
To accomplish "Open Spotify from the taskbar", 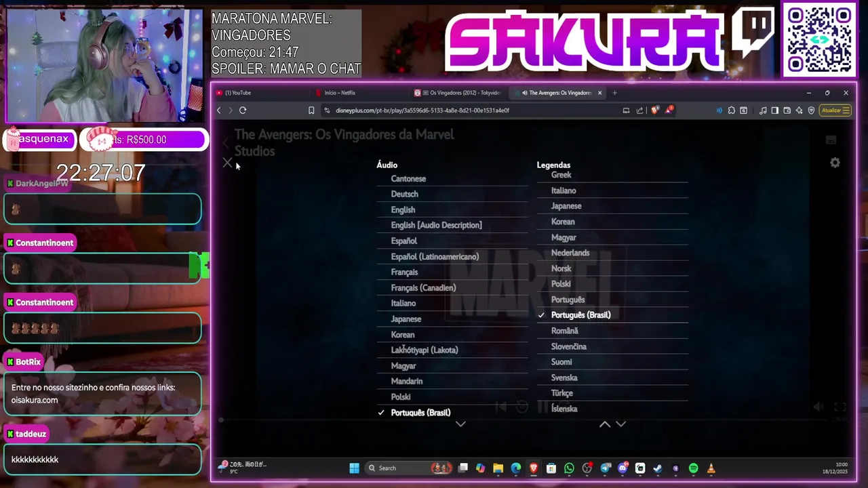I will 693,468.
